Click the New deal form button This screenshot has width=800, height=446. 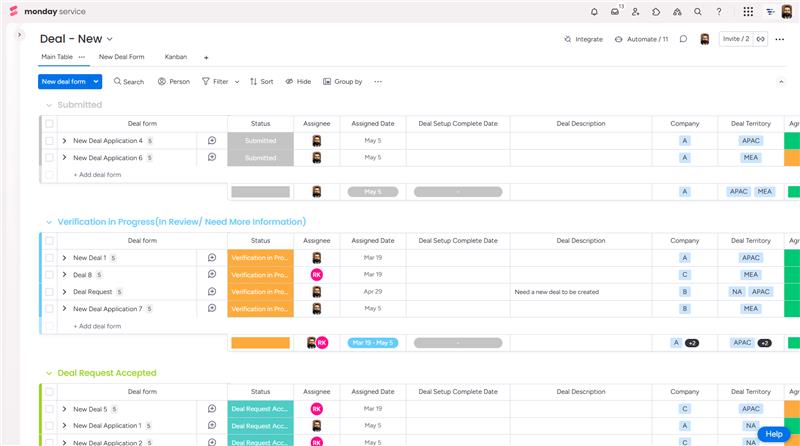[x=64, y=82]
